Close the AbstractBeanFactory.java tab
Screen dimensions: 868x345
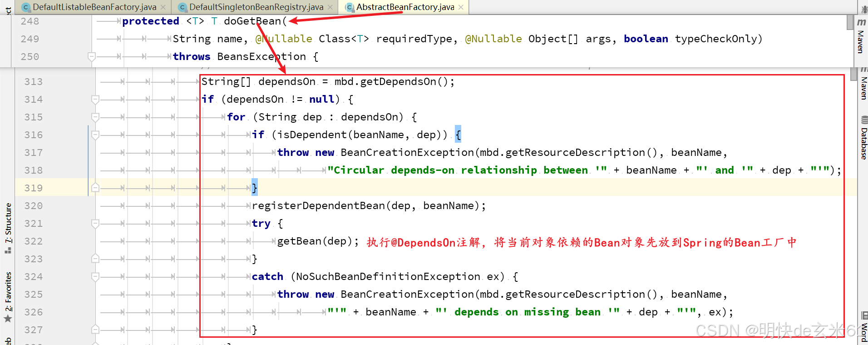click(461, 7)
